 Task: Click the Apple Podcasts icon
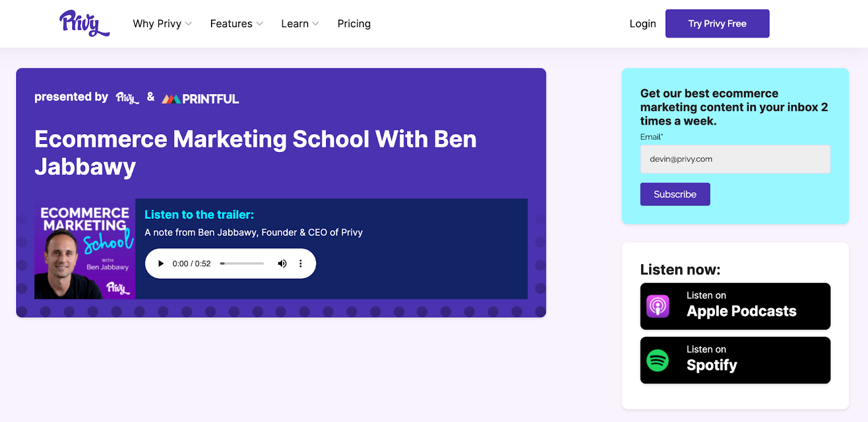658,306
